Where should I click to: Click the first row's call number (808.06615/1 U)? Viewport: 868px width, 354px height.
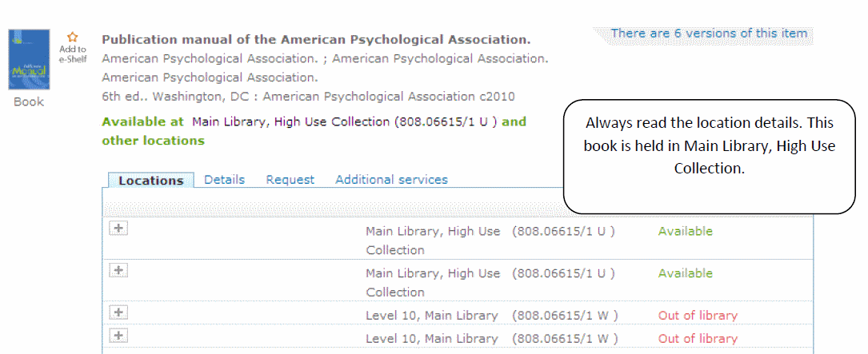[563, 232]
